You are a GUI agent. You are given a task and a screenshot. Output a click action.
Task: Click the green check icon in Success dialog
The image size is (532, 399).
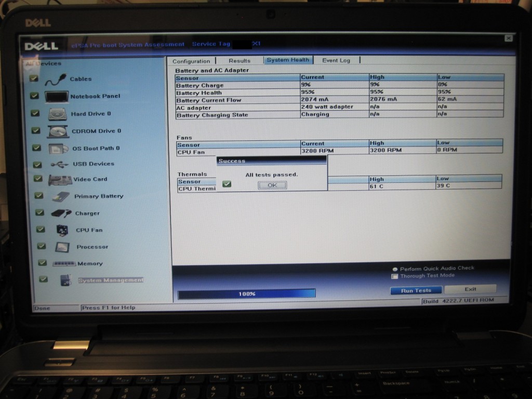227,184
